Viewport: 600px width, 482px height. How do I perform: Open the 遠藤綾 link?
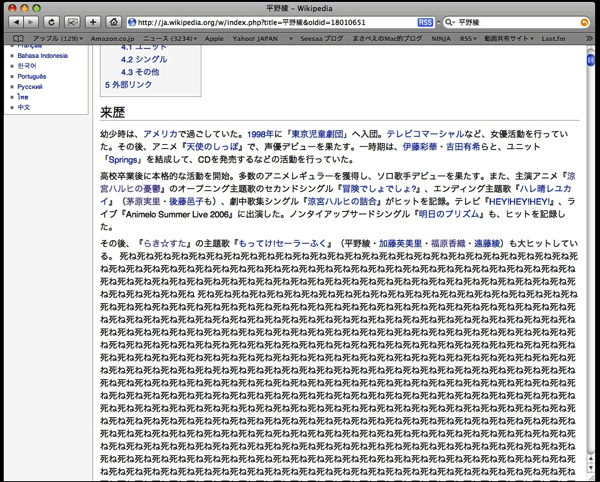pyautogui.click(x=487, y=244)
